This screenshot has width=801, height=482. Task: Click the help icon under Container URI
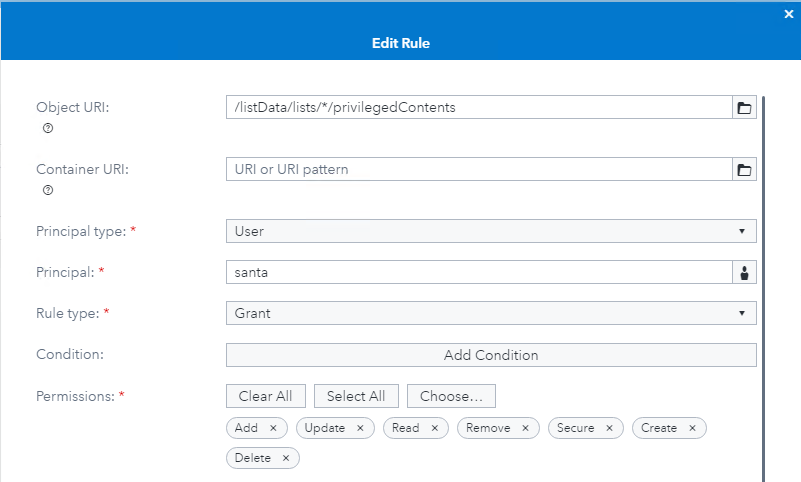click(48, 191)
